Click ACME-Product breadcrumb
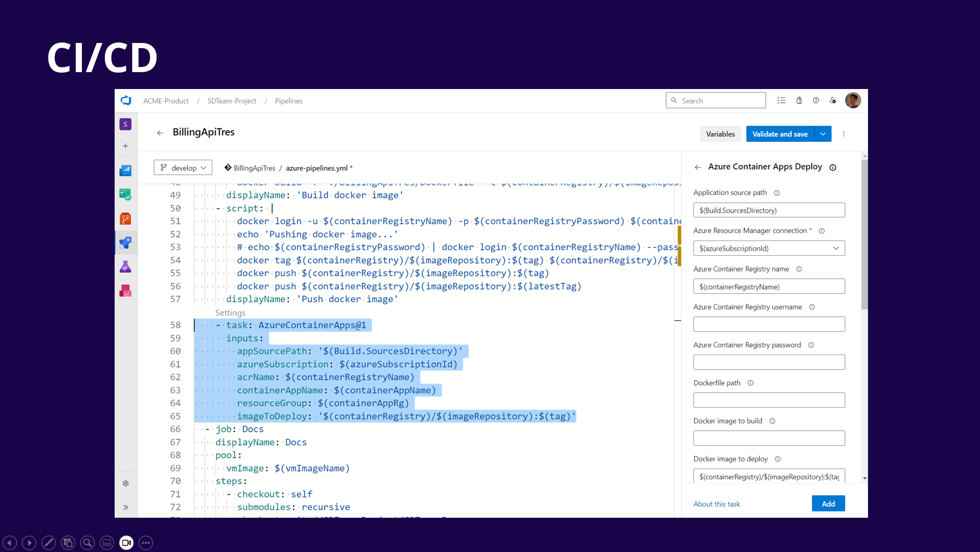The image size is (980, 552). coord(166,101)
